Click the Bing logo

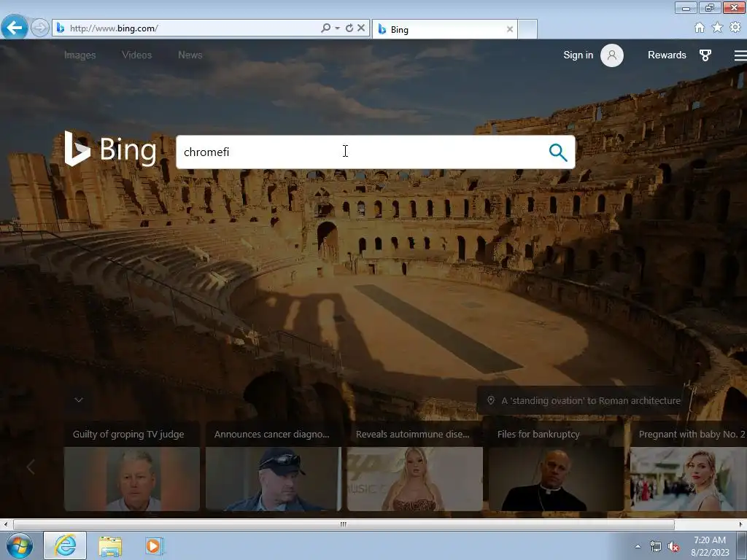[111, 149]
